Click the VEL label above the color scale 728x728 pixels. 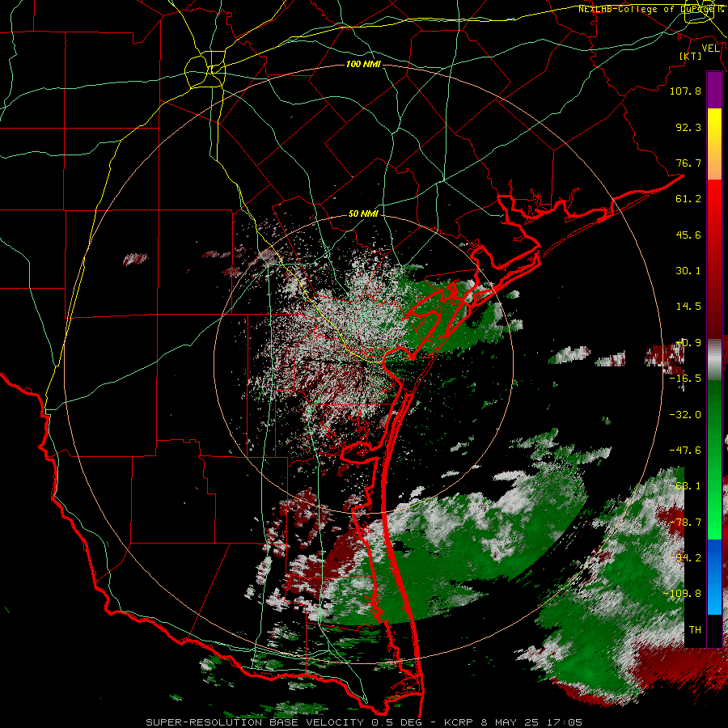pos(710,49)
